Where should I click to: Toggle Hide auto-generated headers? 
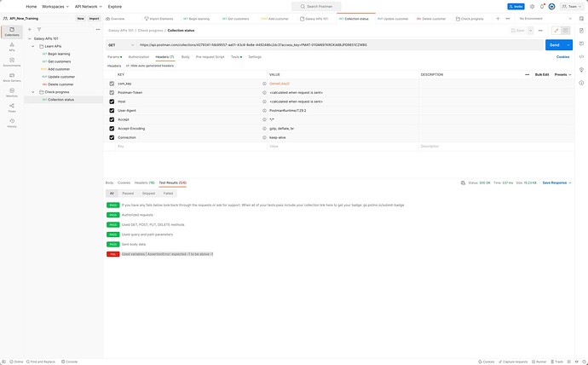pos(150,66)
